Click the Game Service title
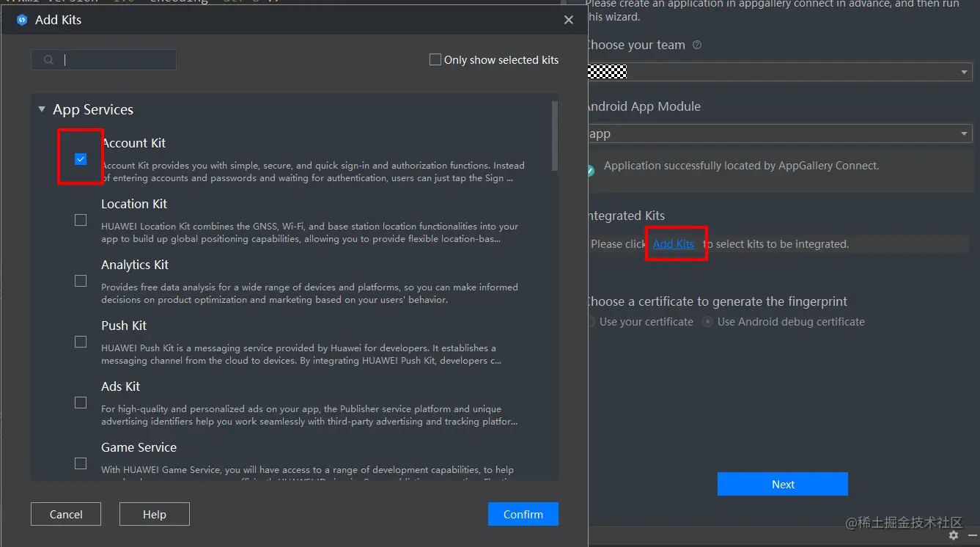 pos(139,447)
